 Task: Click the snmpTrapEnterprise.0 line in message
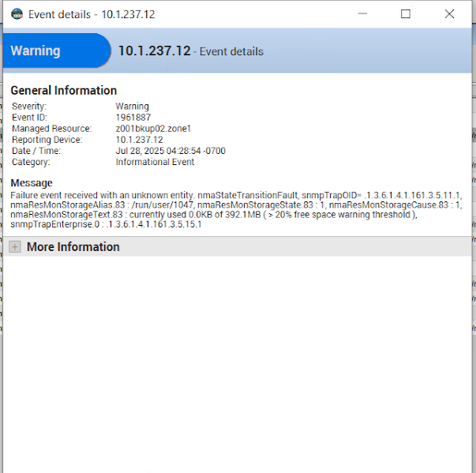pos(106,224)
